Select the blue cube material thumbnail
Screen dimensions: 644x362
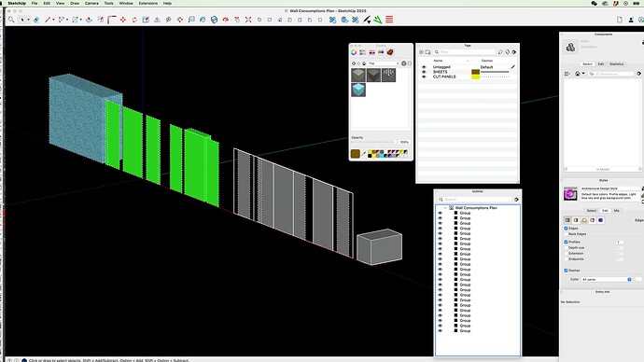tap(358, 90)
